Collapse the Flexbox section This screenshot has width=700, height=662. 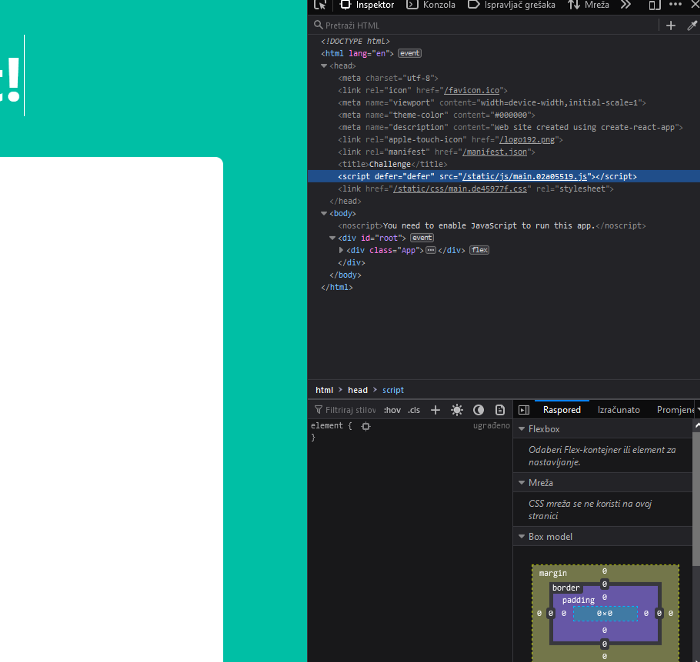pyautogui.click(x=521, y=429)
